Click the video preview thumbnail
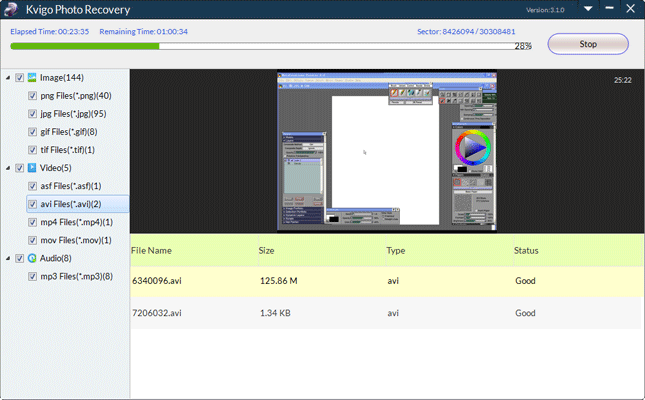This screenshot has width=645, height=400. (387, 151)
